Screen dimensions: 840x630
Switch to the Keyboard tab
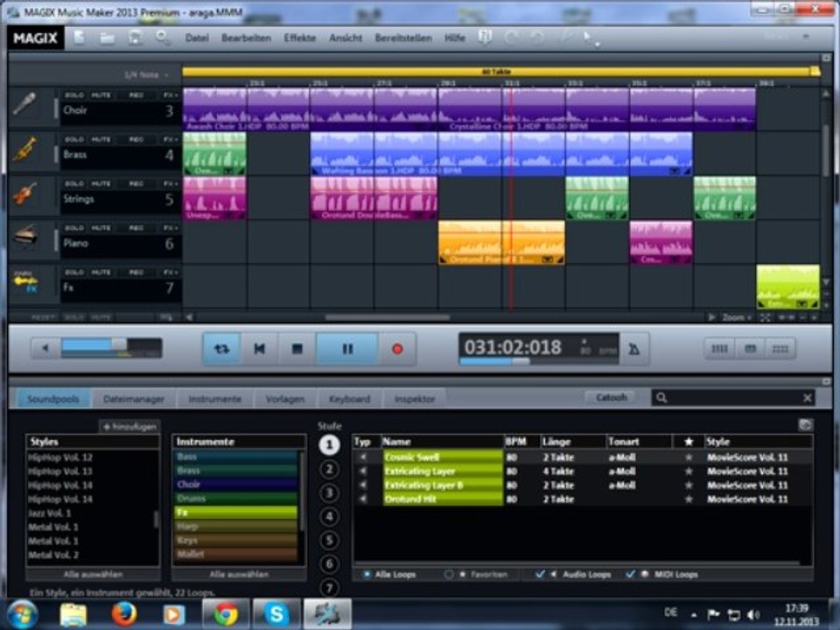[x=349, y=399]
